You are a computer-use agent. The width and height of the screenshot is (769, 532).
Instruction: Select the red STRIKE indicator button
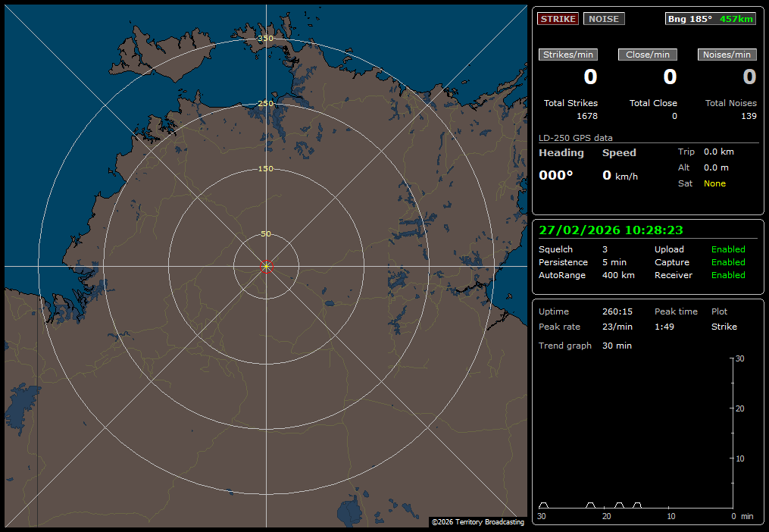pos(558,19)
